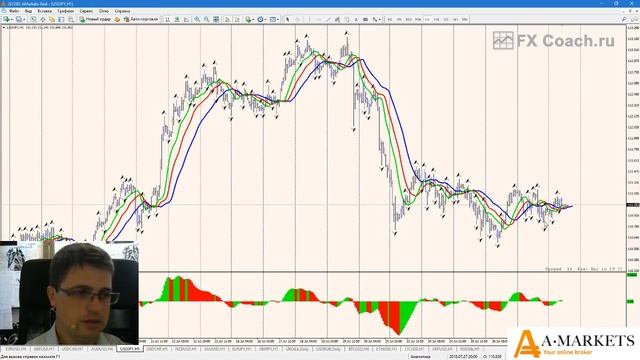Toggle the Chart Shift icon
Image resolution: width=640 pixels, height=360 pixels.
[x=237, y=19]
